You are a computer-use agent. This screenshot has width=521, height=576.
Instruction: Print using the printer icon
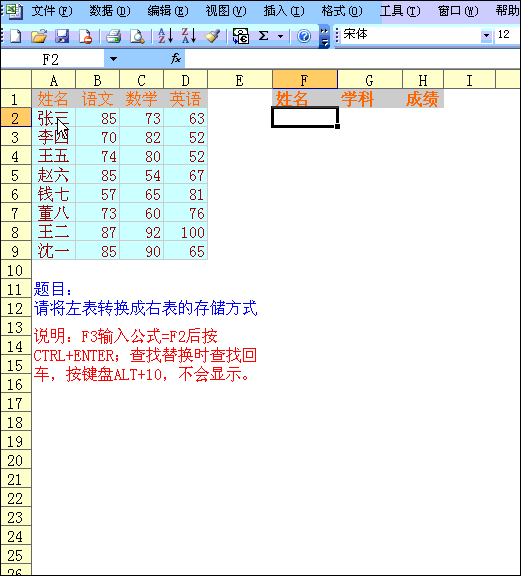(x=114, y=36)
